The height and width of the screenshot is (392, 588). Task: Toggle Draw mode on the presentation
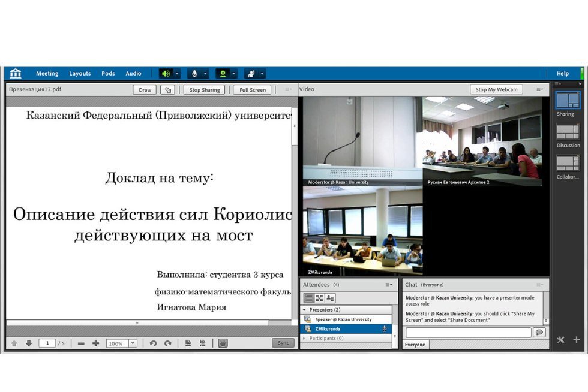144,89
